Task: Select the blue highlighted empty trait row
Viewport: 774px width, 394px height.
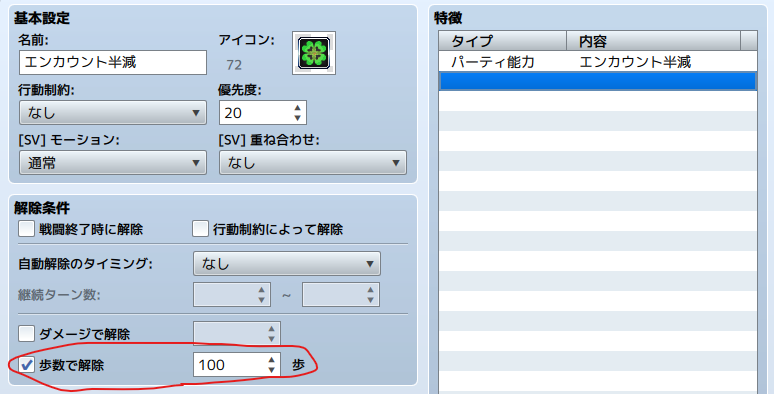Action: 598,81
